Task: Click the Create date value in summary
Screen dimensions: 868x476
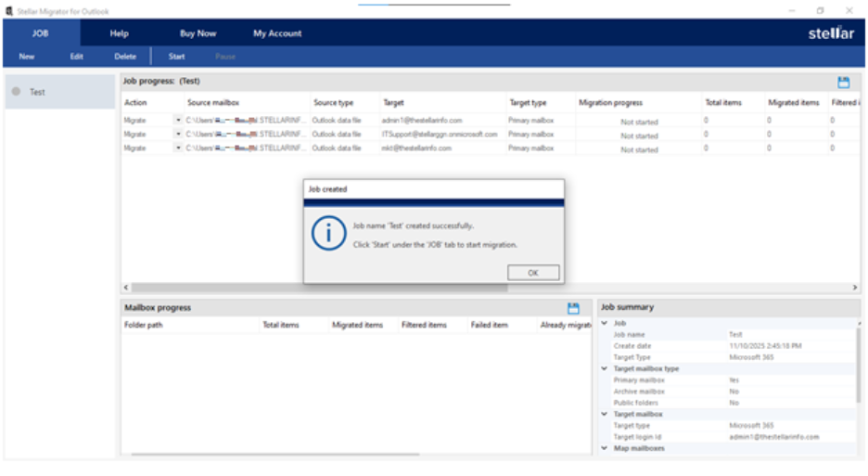Action: click(766, 346)
